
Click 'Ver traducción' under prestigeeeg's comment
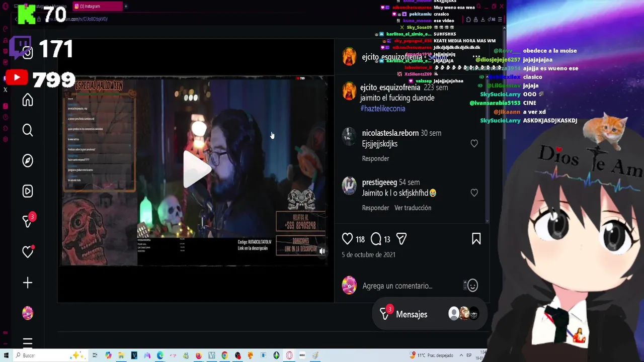click(413, 208)
